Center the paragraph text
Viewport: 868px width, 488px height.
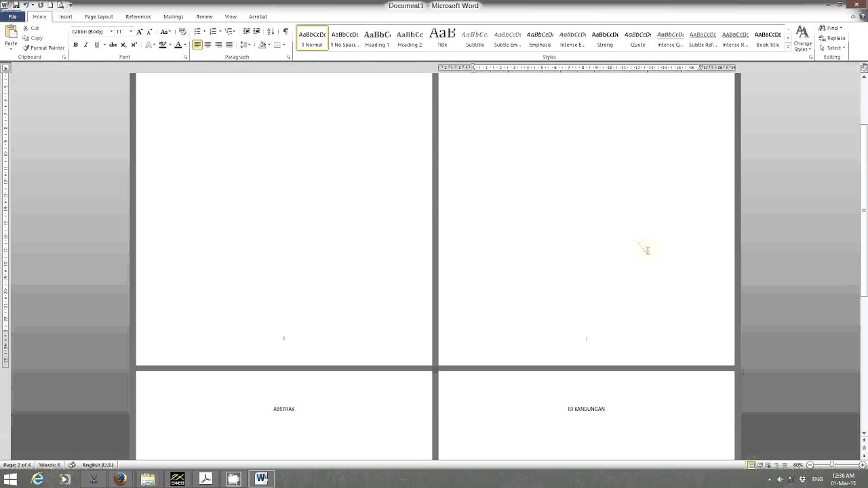pos(208,45)
